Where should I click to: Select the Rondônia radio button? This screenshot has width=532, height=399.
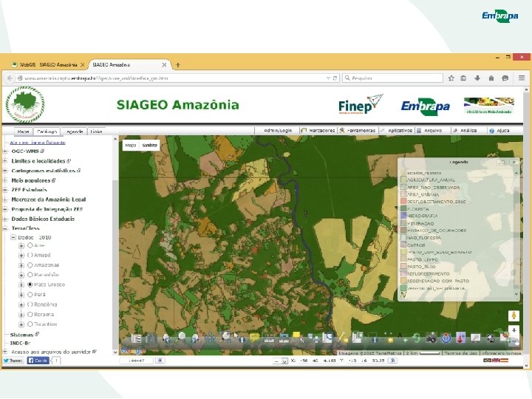tap(30, 304)
